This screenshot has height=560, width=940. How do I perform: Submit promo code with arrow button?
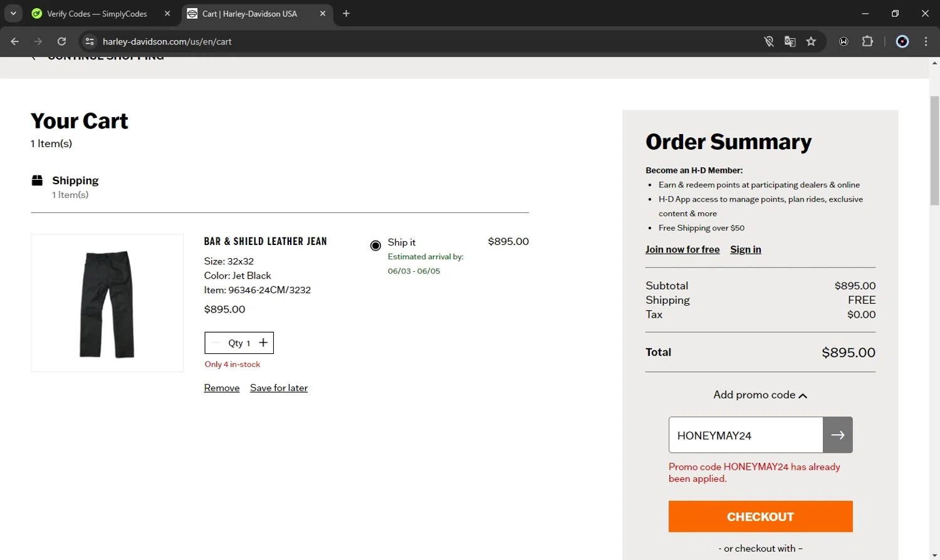coord(838,435)
